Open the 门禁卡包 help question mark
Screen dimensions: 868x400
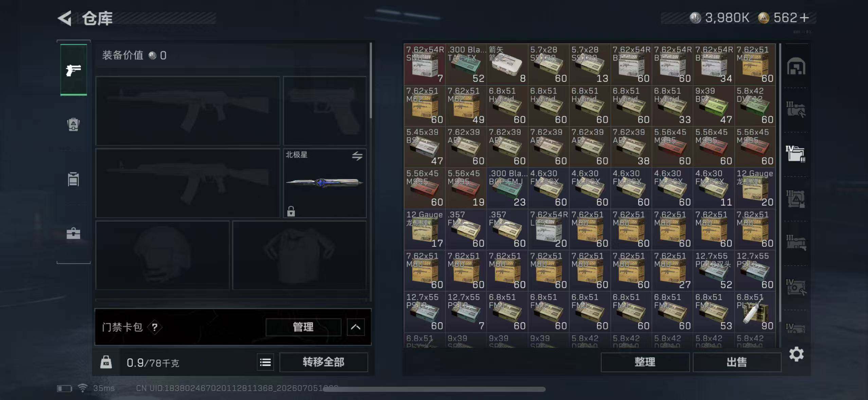[155, 327]
